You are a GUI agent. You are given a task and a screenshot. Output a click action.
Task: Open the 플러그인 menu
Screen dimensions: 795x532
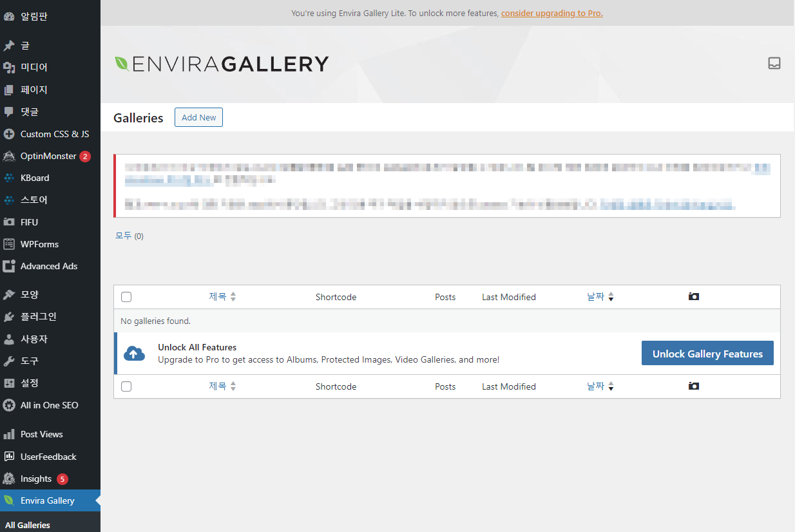point(50,317)
